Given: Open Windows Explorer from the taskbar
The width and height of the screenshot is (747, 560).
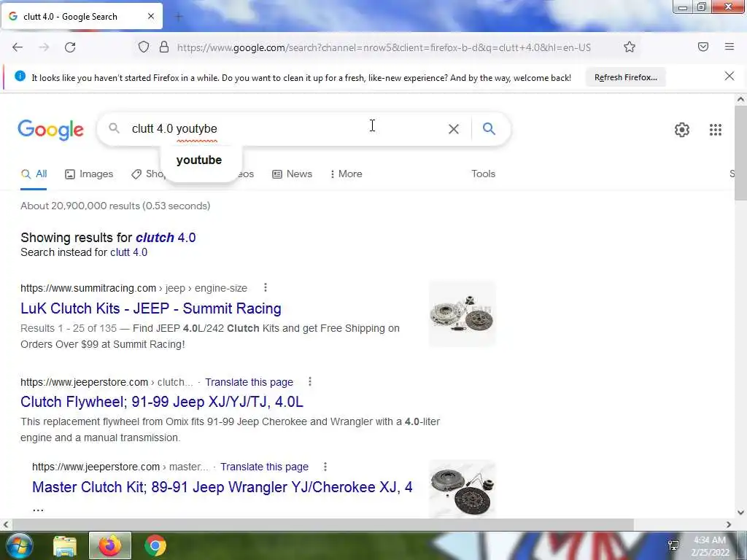Looking at the screenshot, I should (65, 546).
